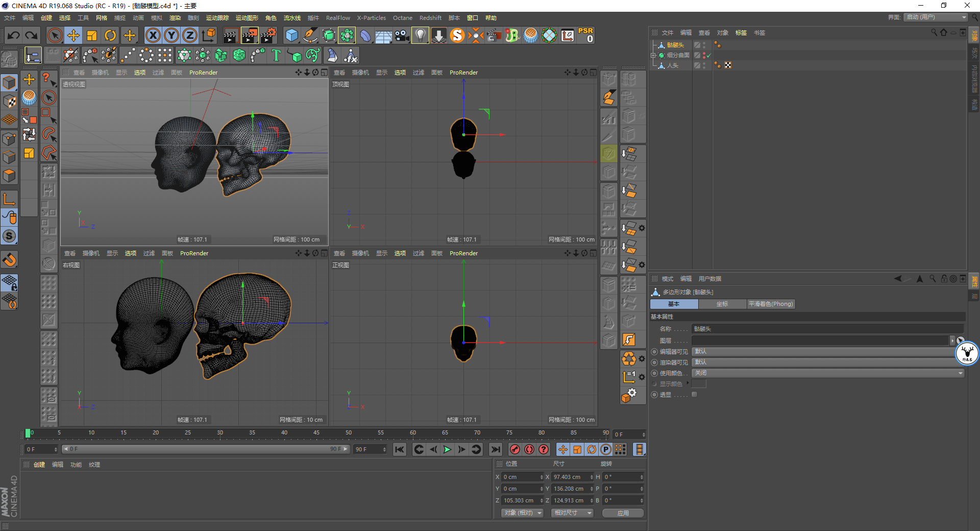980x531 pixels.
Task: Open the 编辑器可见 dropdown showing 默认
Action: [828, 352]
